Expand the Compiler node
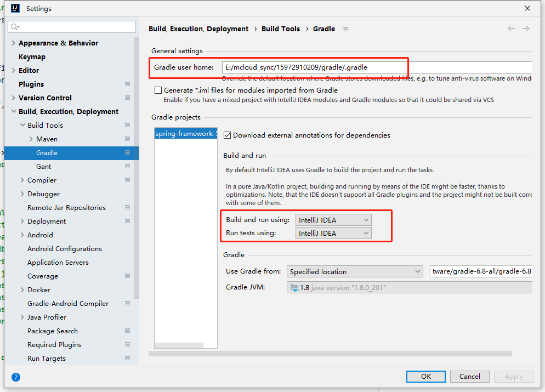The width and height of the screenshot is (545, 392). [x=22, y=180]
